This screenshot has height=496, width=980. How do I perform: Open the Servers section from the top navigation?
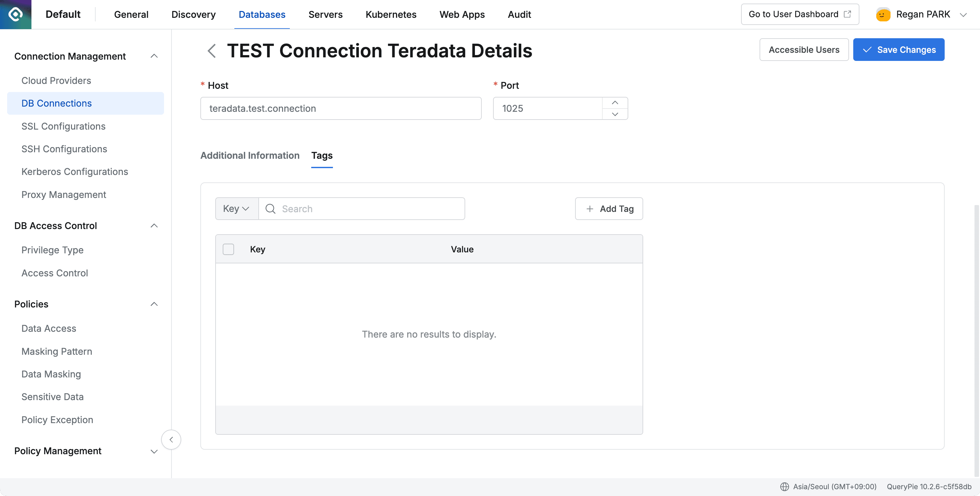click(x=325, y=14)
